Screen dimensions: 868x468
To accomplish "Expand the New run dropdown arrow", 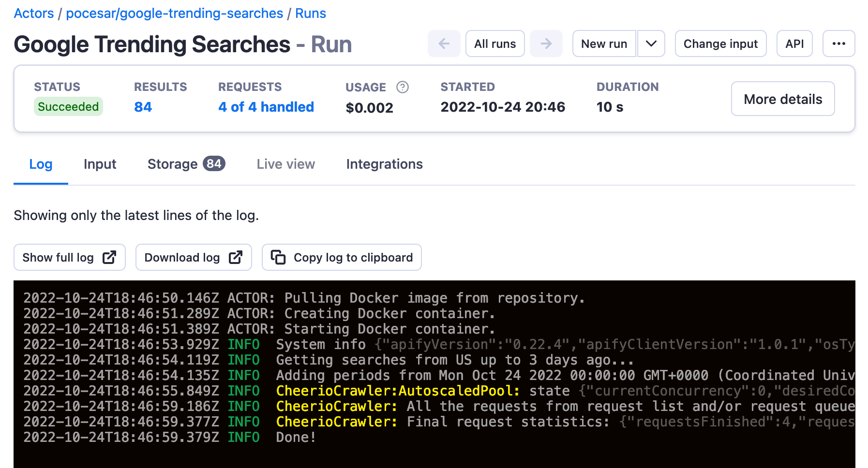I will pyautogui.click(x=651, y=44).
